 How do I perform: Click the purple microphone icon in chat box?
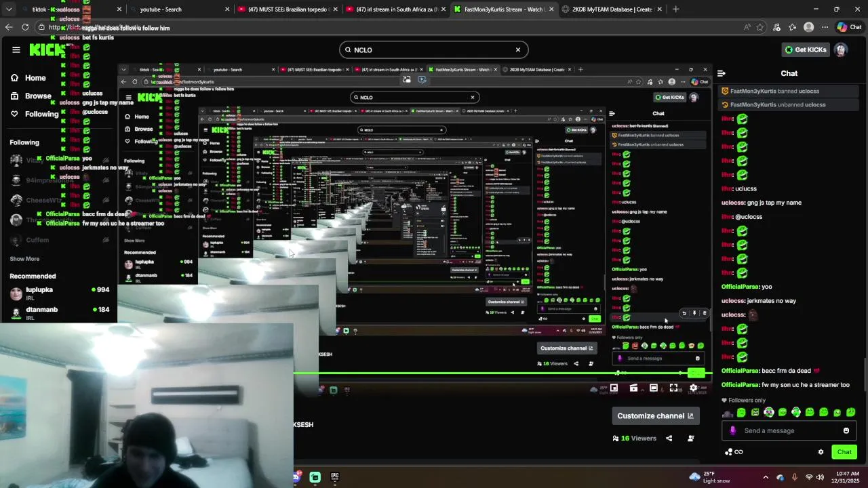(732, 430)
